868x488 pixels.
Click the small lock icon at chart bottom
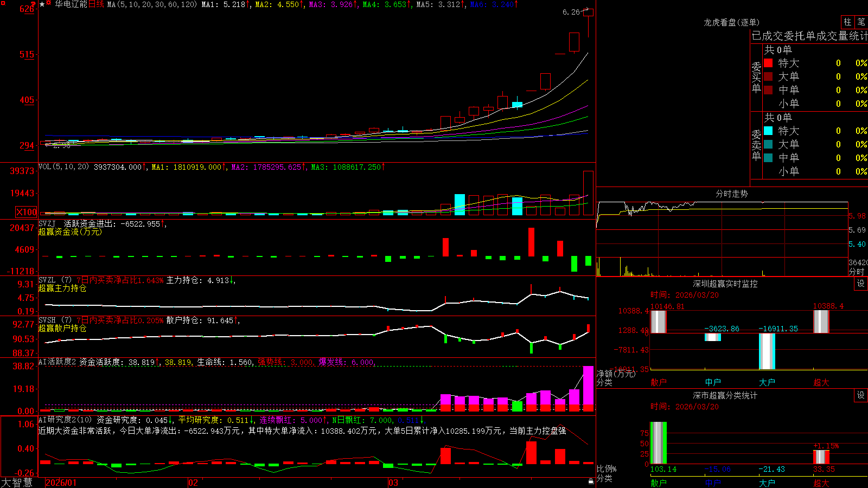point(591,481)
